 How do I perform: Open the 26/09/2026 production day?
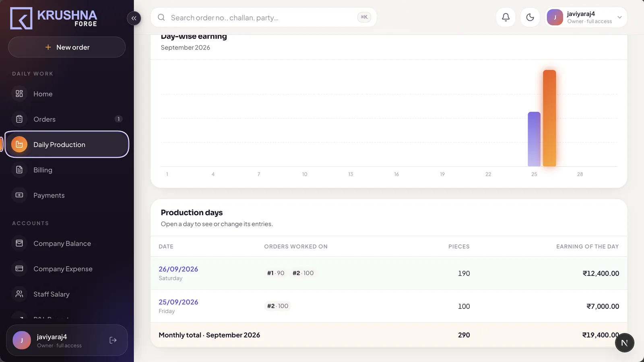tap(178, 269)
